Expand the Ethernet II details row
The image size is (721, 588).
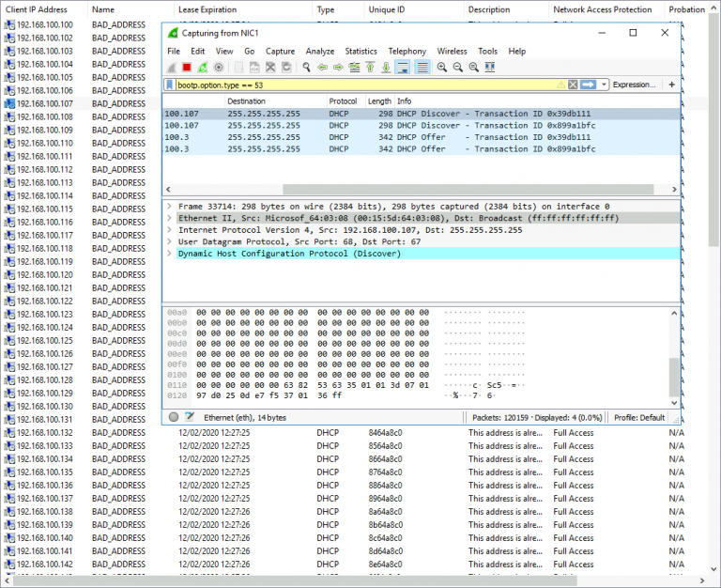click(x=169, y=218)
